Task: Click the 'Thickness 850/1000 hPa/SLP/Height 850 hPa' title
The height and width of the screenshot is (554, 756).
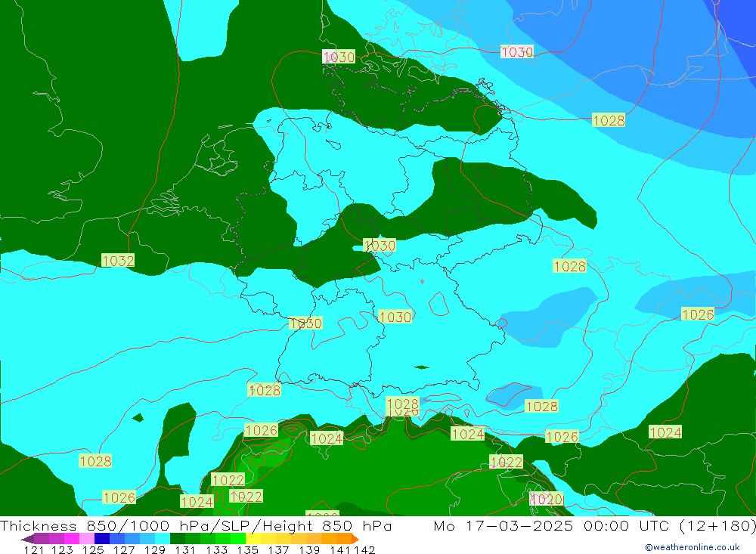Action: point(196,525)
